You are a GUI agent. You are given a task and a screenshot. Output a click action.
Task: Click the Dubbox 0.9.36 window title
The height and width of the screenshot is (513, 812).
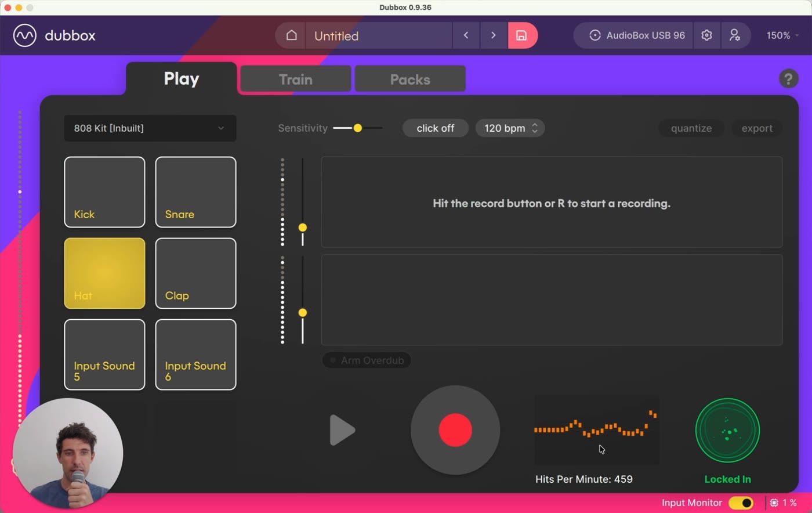[x=405, y=8]
